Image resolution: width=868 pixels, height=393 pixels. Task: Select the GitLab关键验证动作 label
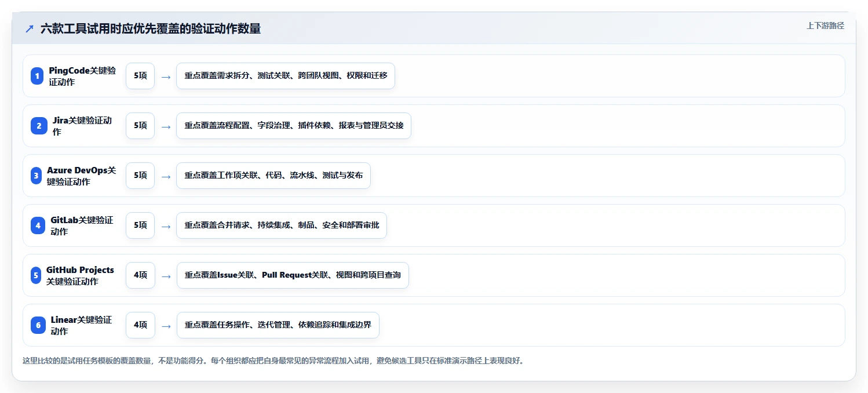(x=82, y=225)
